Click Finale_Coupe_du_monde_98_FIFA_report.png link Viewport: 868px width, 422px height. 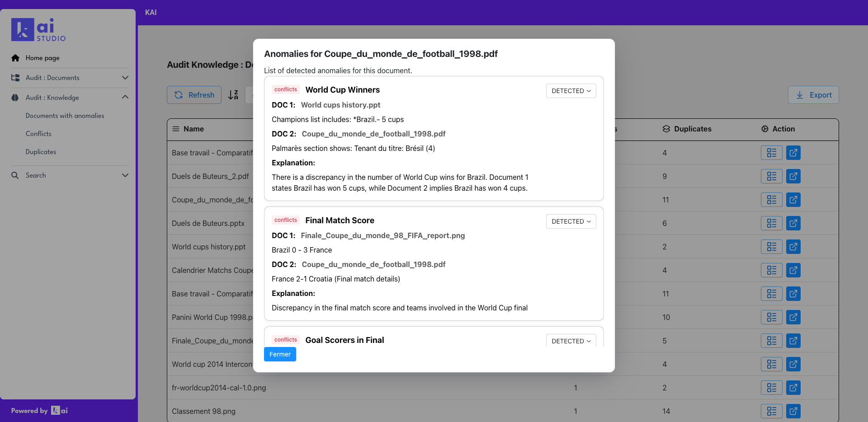[x=383, y=235]
